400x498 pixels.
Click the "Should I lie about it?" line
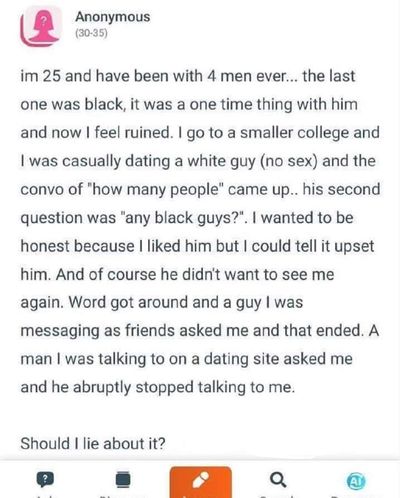93,444
